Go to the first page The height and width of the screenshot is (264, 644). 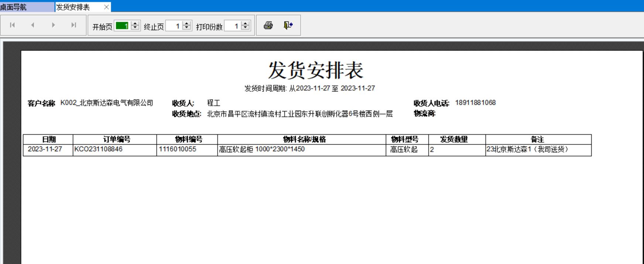(x=13, y=25)
